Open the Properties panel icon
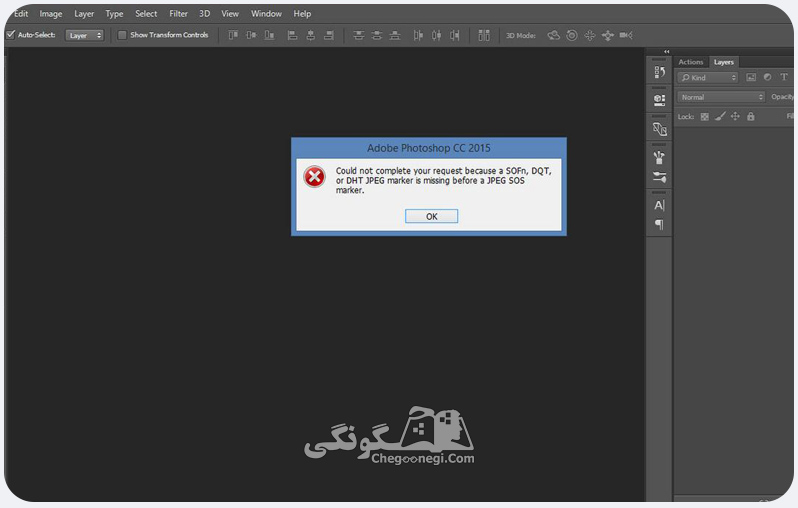The width and height of the screenshot is (798, 508). (x=660, y=100)
